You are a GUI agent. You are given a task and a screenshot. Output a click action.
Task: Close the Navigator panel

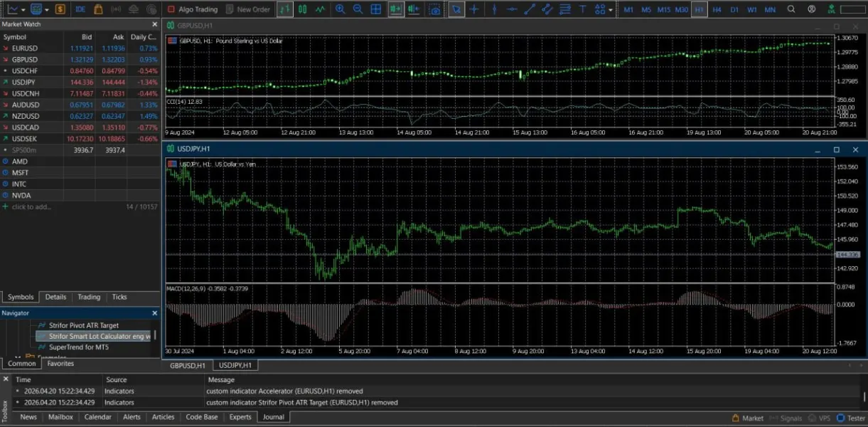(x=155, y=313)
